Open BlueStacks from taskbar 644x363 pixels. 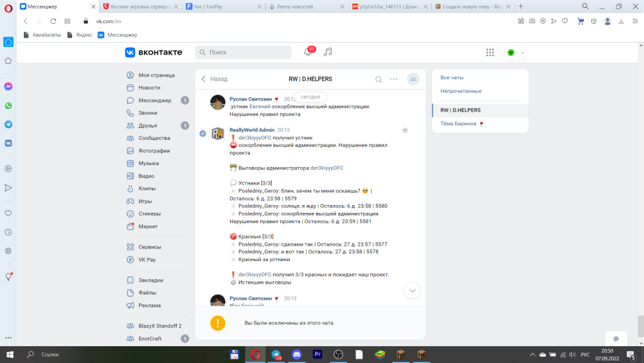(x=380, y=355)
